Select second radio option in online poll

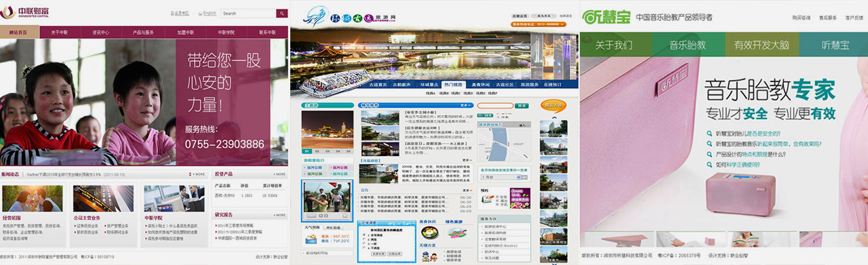[x=364, y=239]
